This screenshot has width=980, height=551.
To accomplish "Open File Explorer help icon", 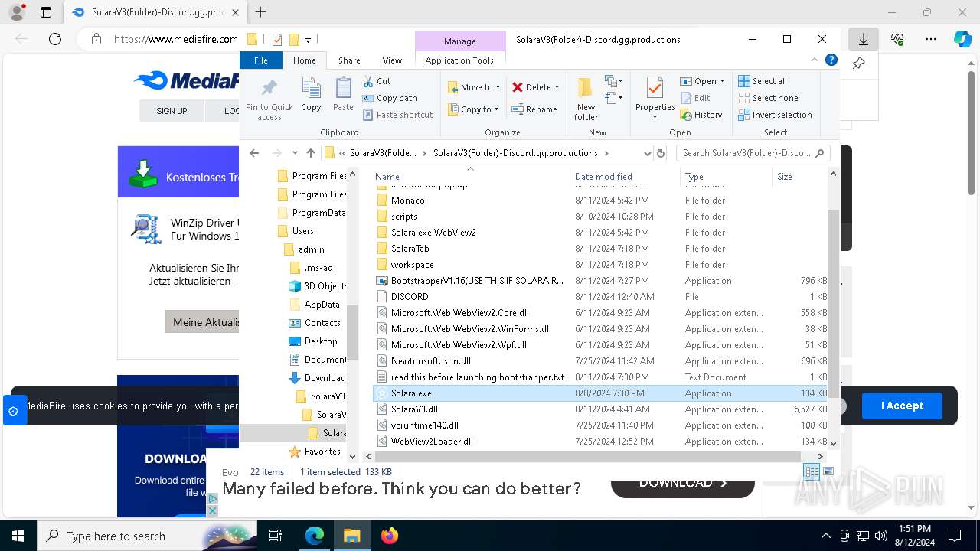I will [x=831, y=60].
